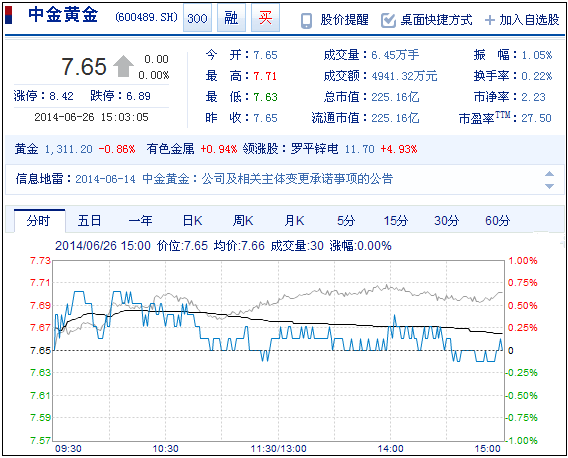Click the phone icon for 股价提醒

[x=306, y=21]
